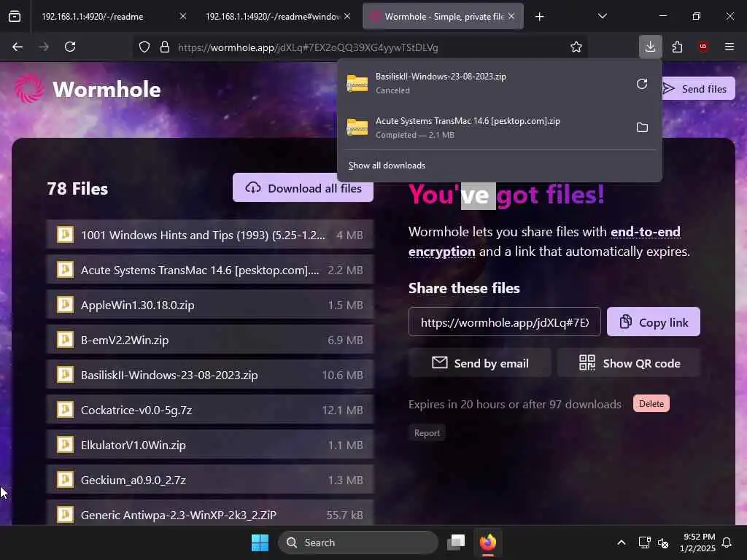Bookmark this page with the star

576,47
